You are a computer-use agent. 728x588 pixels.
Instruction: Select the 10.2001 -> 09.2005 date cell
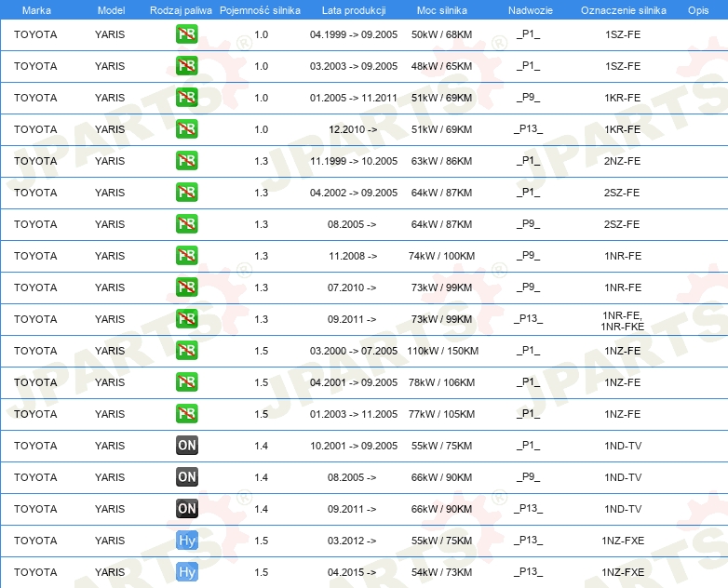[354, 445]
